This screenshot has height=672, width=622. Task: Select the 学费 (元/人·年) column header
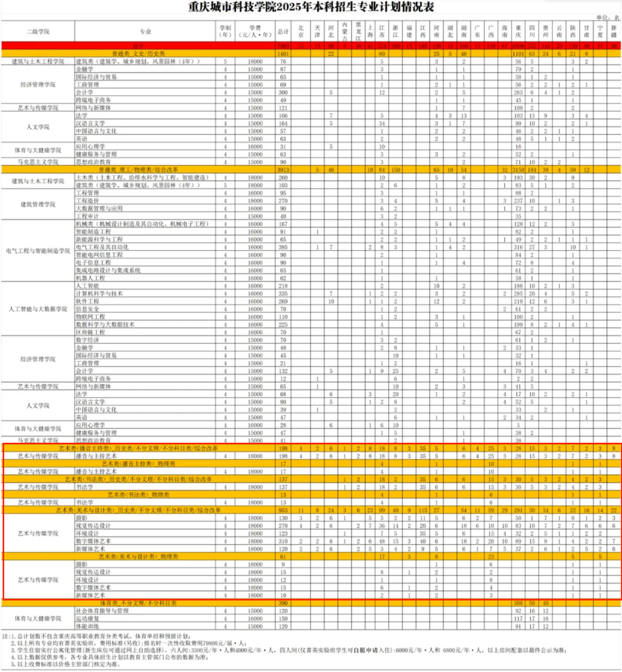tap(255, 32)
